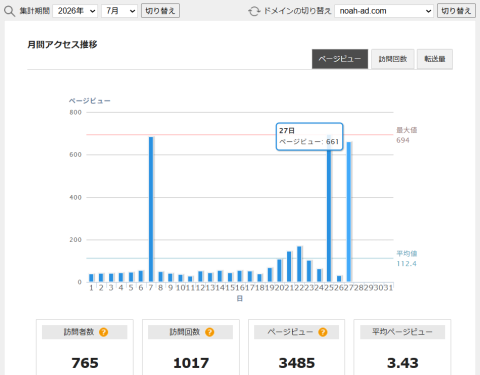Expand the noah-ad.com domain dropdown
The image size is (480, 375).
384,11
